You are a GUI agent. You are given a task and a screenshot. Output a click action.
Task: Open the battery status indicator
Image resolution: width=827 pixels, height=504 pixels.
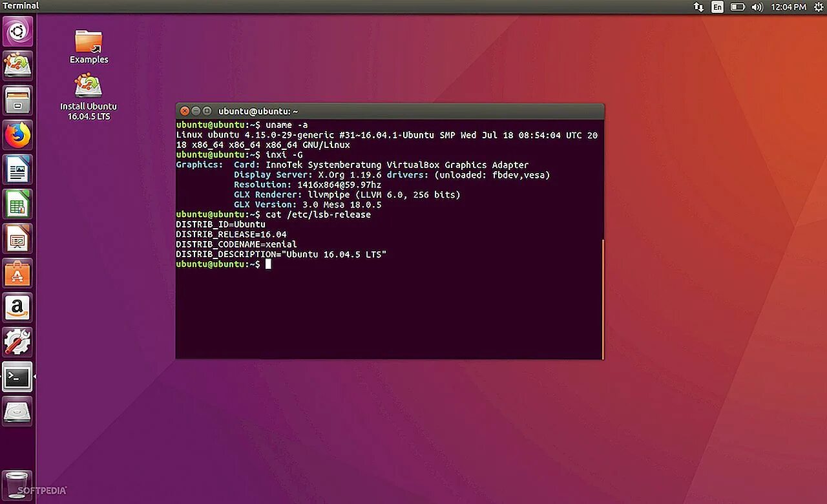click(737, 7)
